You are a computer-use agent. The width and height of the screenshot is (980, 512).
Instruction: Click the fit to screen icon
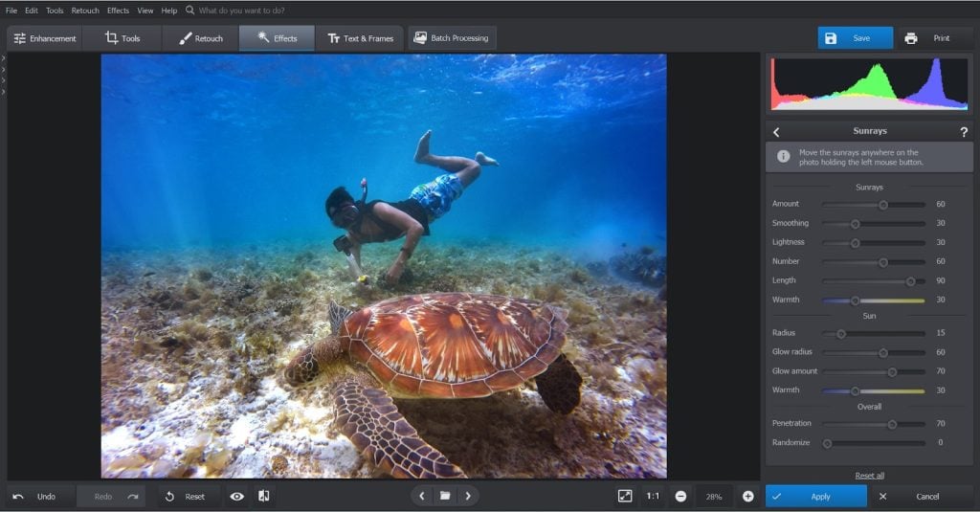pyautogui.click(x=625, y=496)
